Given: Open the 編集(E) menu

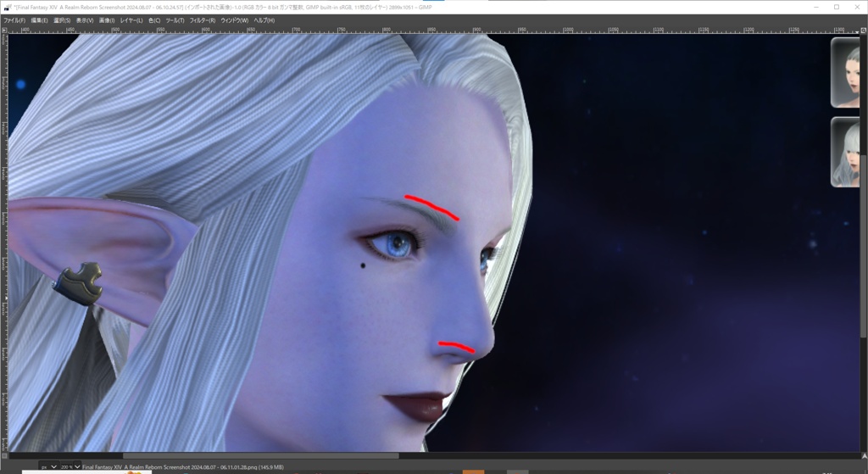Looking at the screenshot, I should [x=39, y=20].
